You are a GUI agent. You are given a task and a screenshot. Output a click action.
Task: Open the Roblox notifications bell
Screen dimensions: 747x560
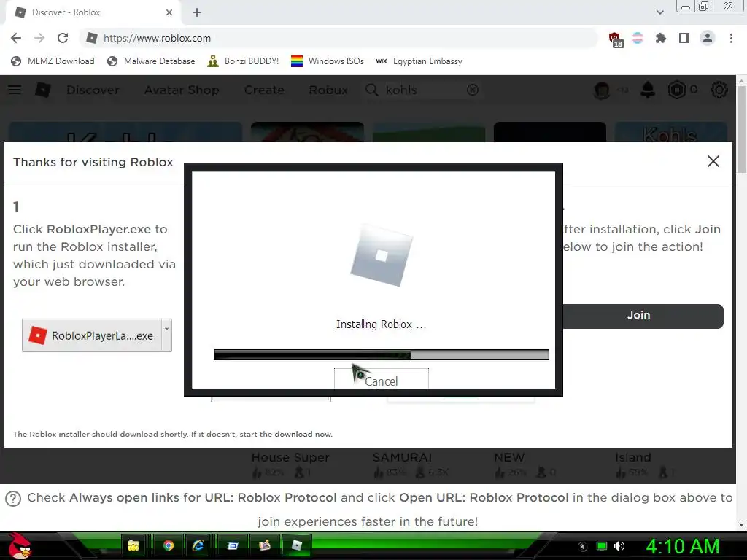tap(648, 90)
